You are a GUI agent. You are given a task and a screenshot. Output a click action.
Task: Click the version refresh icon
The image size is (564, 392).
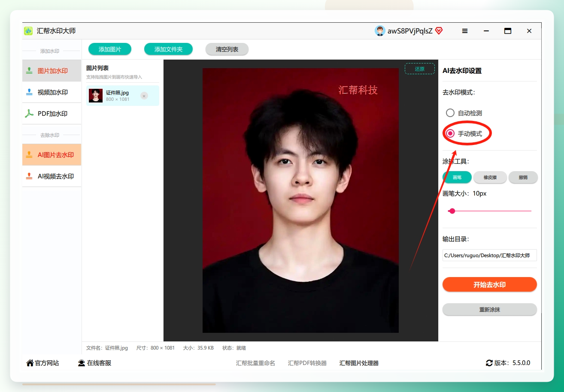(489, 363)
